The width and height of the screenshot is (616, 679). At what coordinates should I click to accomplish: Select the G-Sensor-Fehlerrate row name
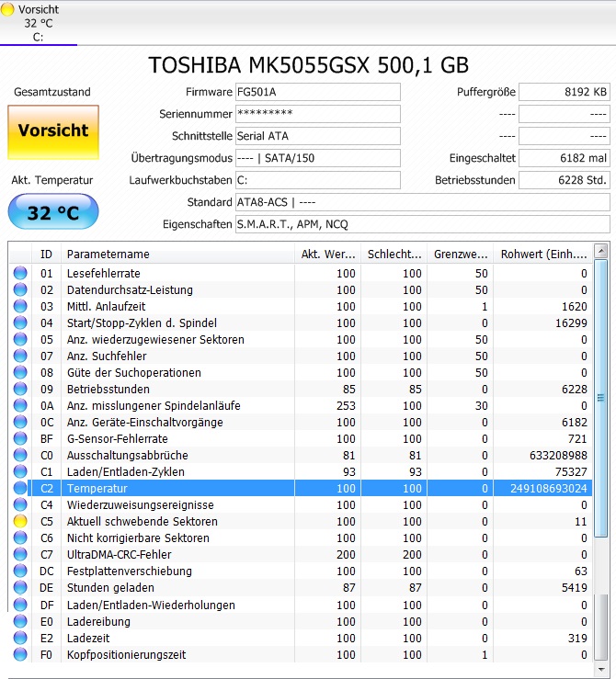tap(117, 438)
